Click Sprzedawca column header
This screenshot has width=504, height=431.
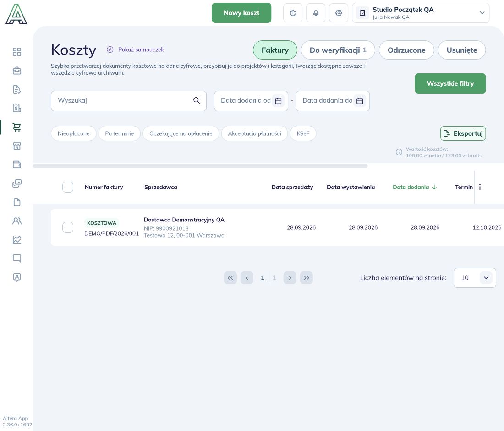tap(161, 187)
